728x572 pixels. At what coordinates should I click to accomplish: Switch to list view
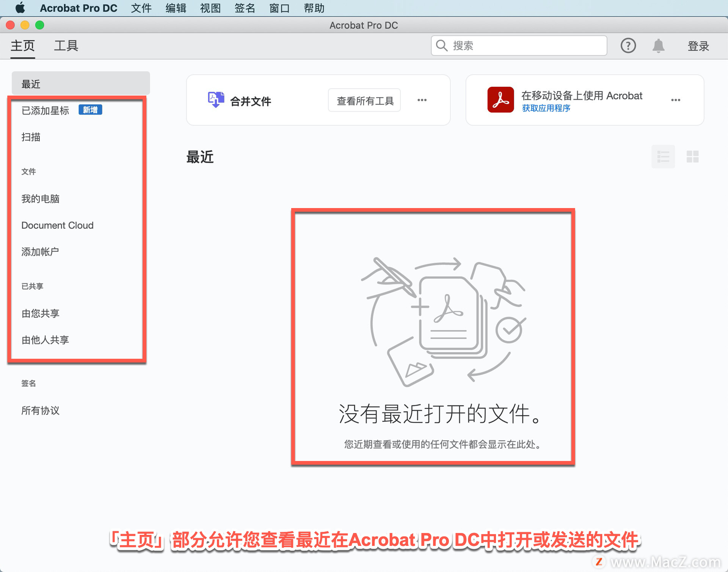[x=663, y=157]
